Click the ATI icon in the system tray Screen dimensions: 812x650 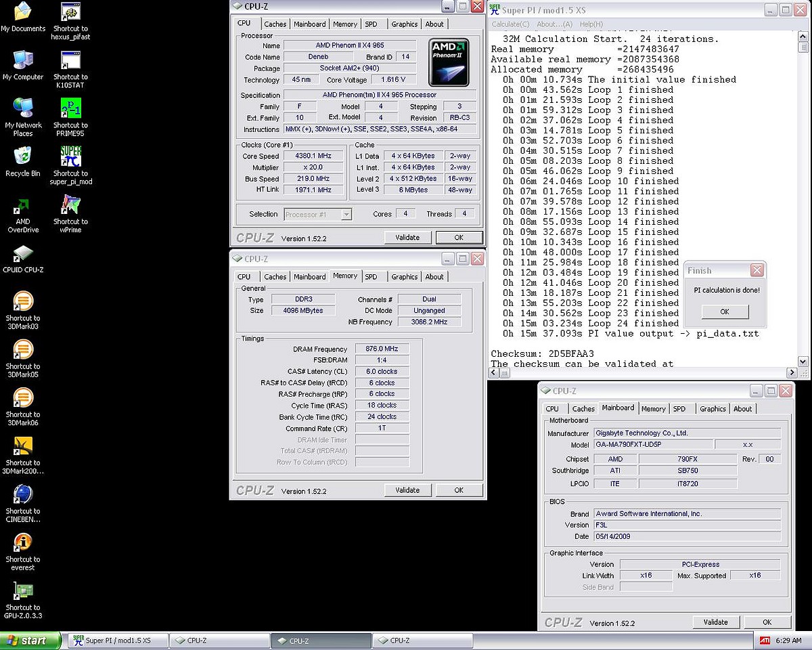click(765, 641)
